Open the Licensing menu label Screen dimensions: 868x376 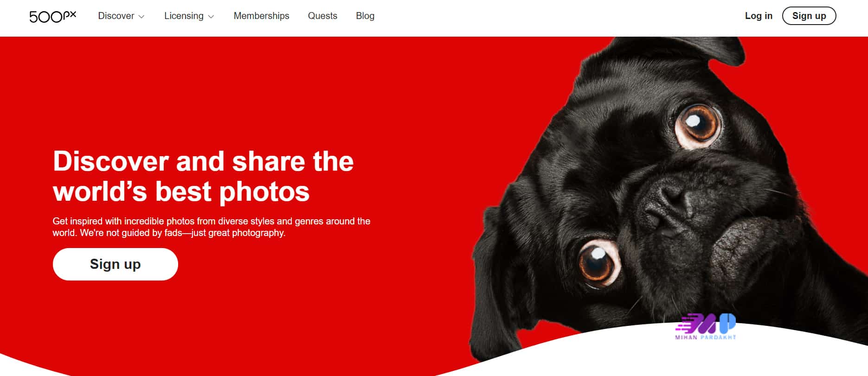coord(184,16)
